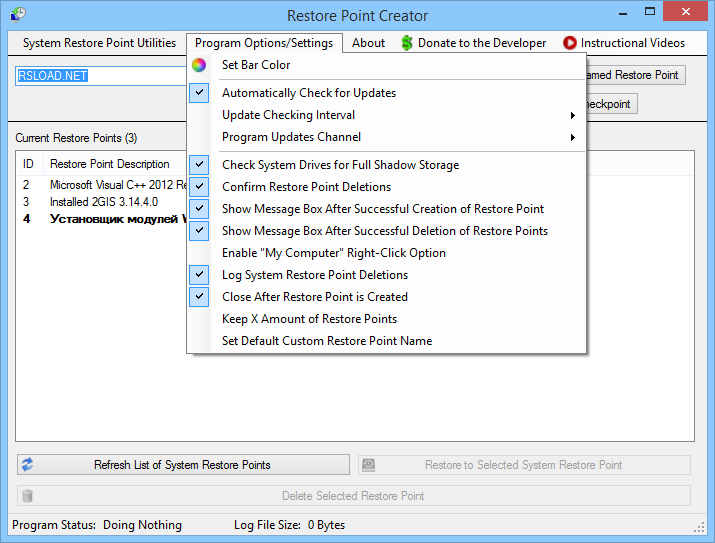This screenshot has height=543, width=715.
Task: Disable message box after successful deletion
Action: [x=199, y=230]
